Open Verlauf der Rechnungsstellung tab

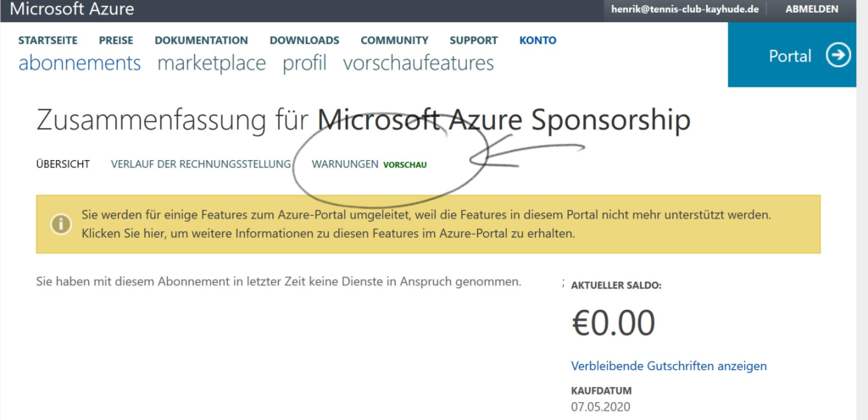[201, 164]
